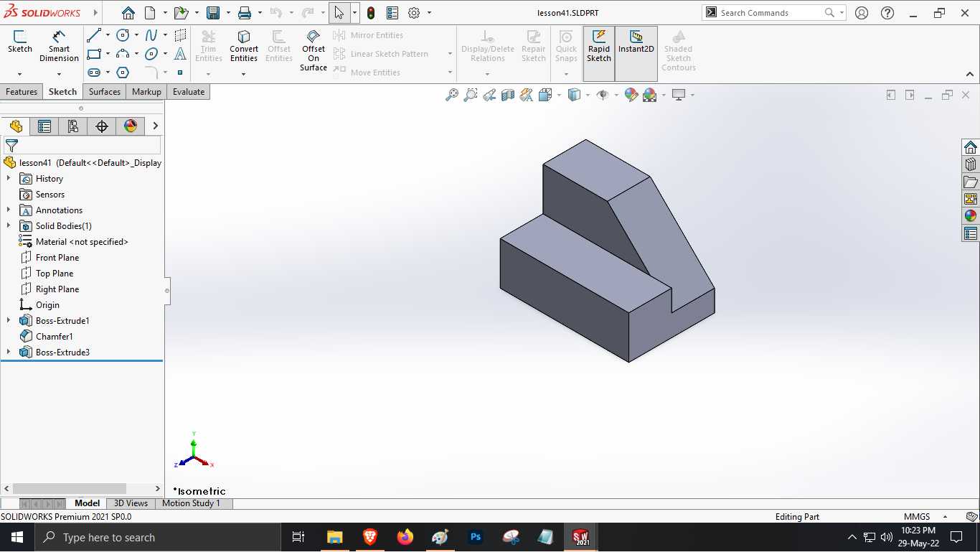This screenshot has width=980, height=560.
Task: Click the feature tree filter icon
Action: 11,146
